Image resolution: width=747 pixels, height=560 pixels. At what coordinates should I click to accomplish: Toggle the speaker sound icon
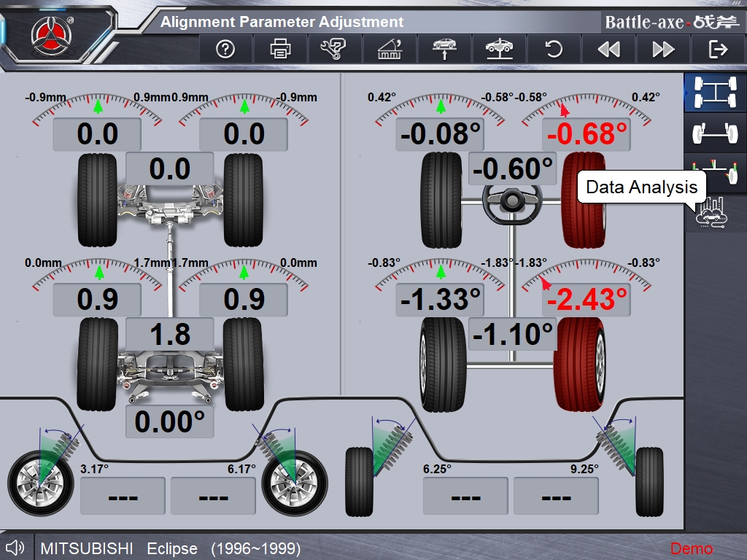tap(15, 547)
